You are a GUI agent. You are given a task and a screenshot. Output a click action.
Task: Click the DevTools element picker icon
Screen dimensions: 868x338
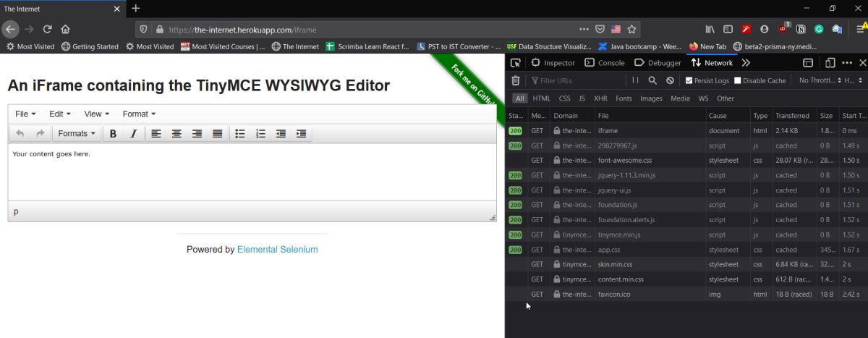pos(516,63)
